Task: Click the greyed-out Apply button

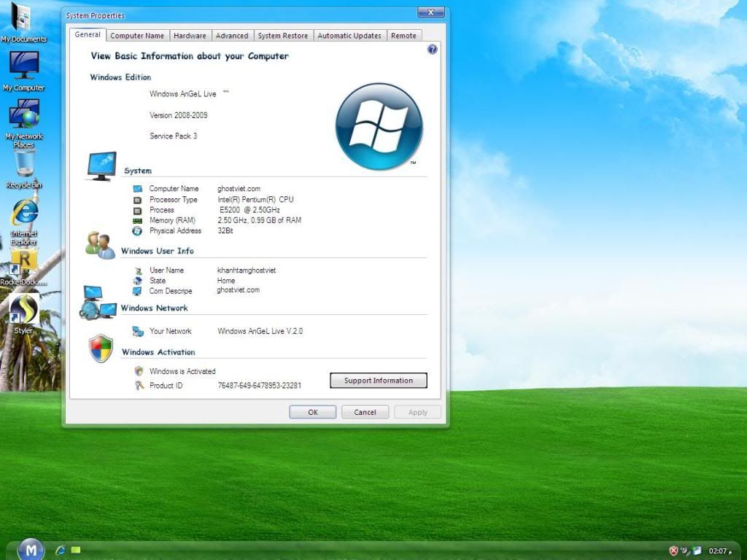Action: [418, 413]
